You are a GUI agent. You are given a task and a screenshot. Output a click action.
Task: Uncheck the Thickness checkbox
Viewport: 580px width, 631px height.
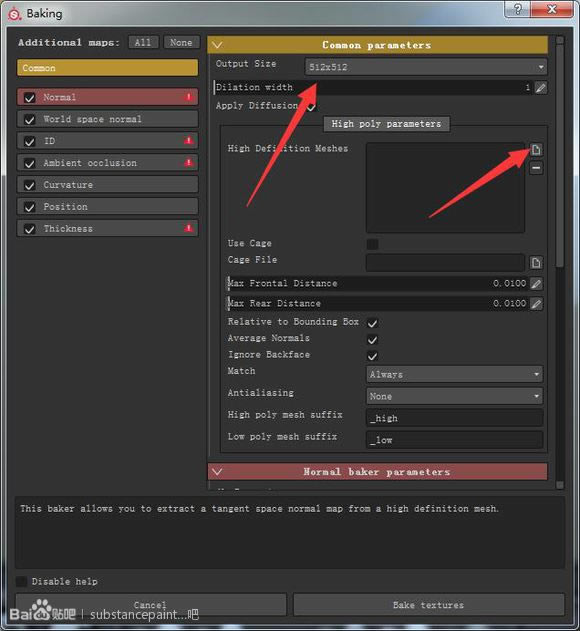point(29,229)
